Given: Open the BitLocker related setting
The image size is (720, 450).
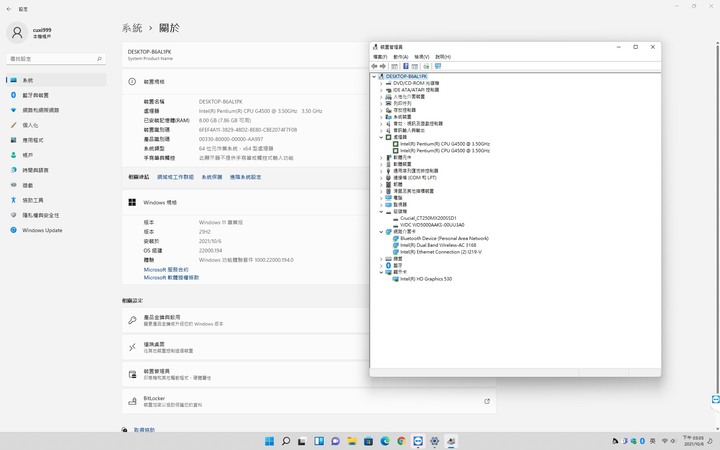Looking at the screenshot, I should tap(309, 401).
